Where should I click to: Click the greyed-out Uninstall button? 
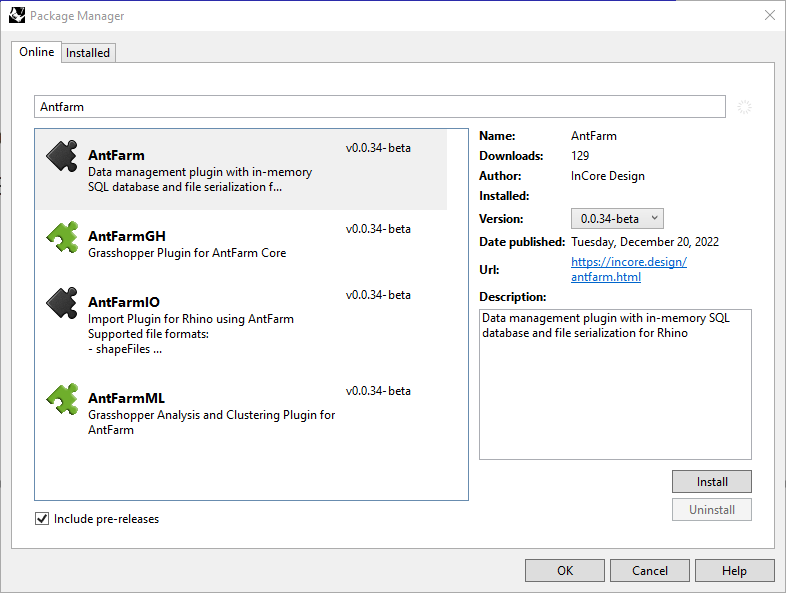712,510
